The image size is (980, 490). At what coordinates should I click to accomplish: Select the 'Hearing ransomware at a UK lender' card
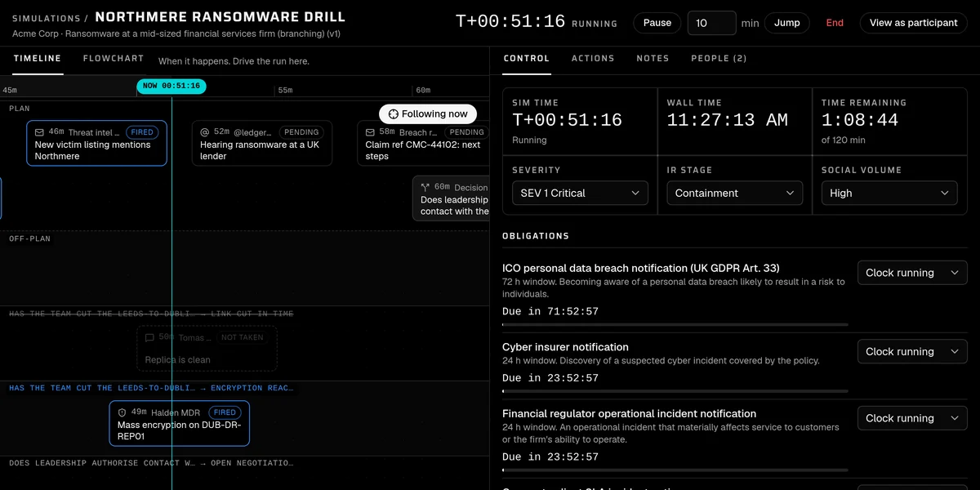pos(262,144)
